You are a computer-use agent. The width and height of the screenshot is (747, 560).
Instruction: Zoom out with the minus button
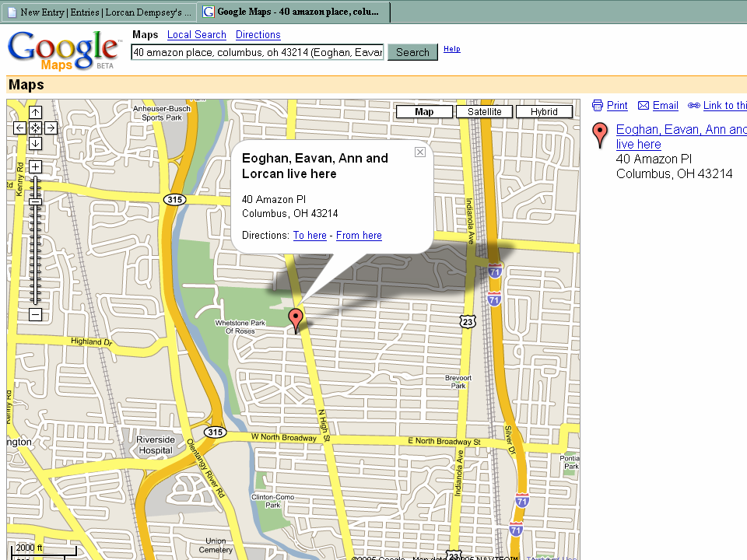[35, 314]
